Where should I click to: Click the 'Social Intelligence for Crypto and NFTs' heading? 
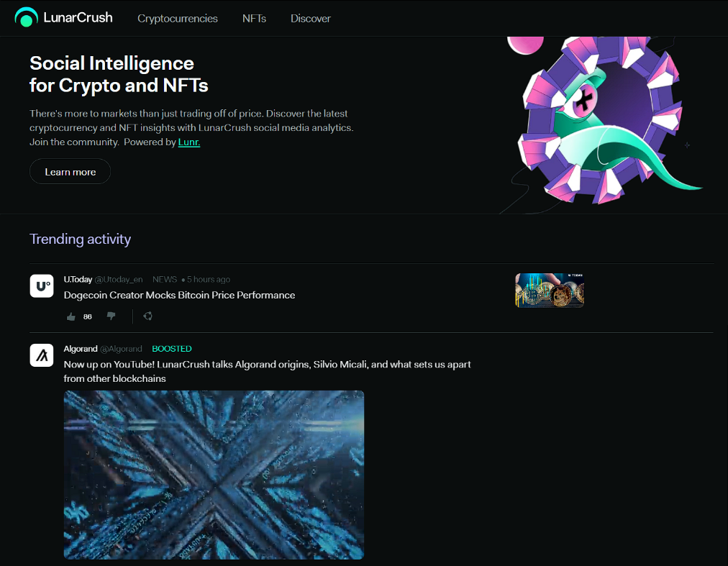119,74
